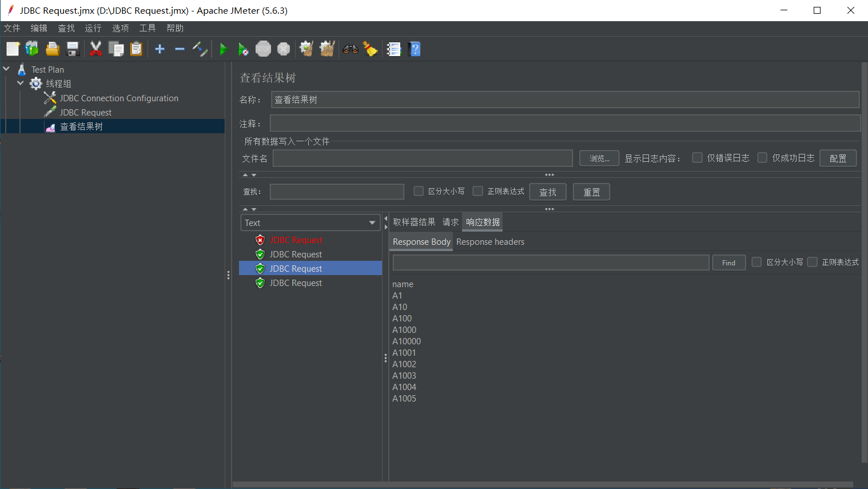
Task: Click the up arrow of the search panel divider
Action: pyautogui.click(x=245, y=209)
